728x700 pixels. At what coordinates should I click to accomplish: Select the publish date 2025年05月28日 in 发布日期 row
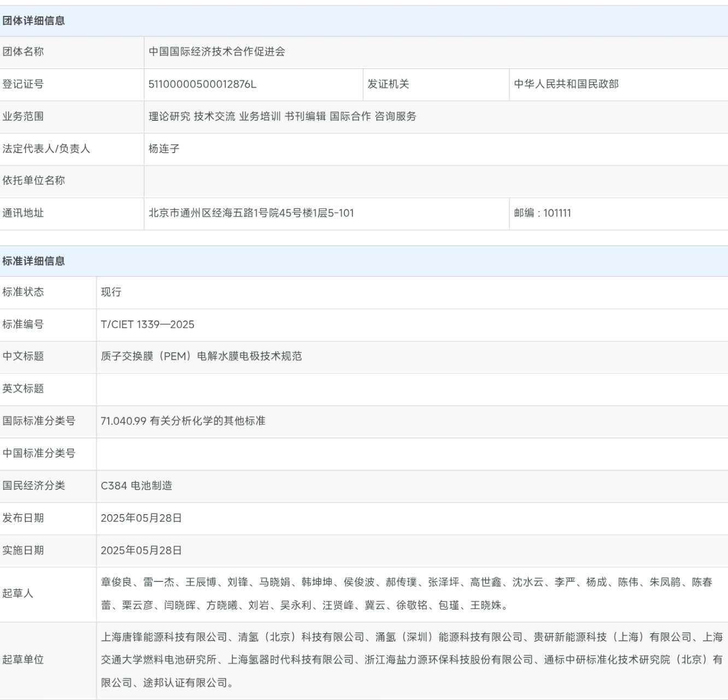pos(141,517)
